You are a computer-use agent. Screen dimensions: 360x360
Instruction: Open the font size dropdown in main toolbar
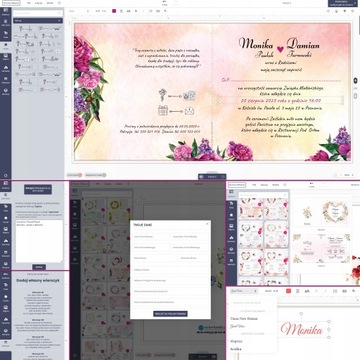point(100,11)
